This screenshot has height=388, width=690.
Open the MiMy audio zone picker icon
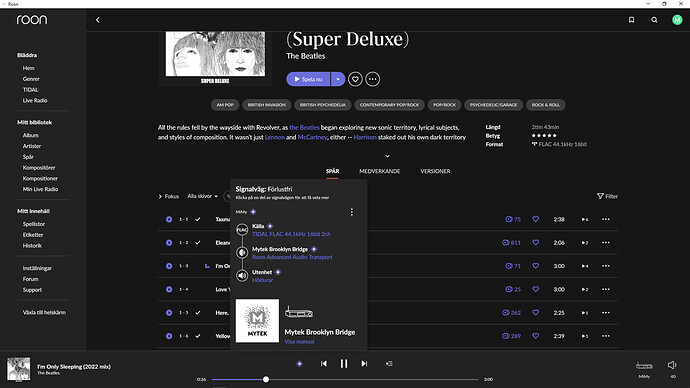(x=644, y=366)
